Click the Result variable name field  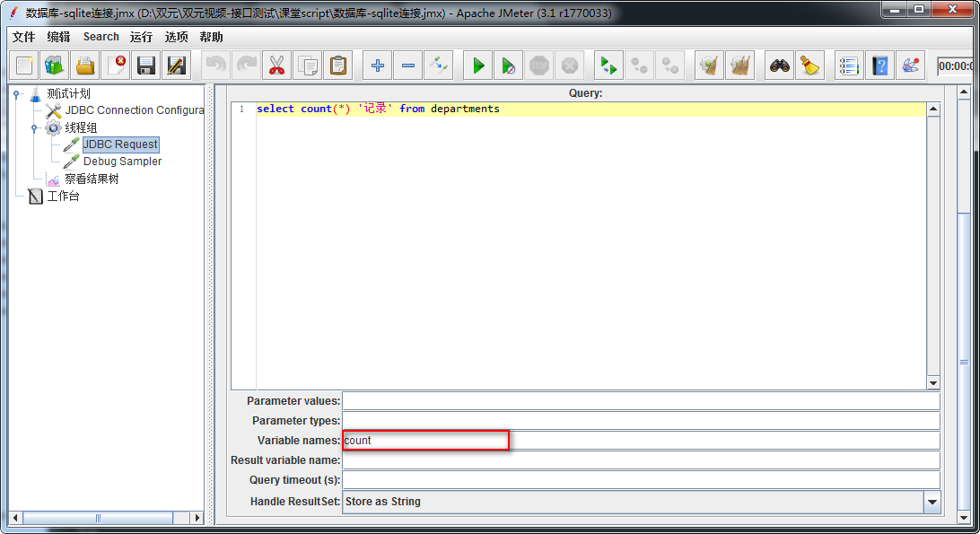tap(642, 460)
